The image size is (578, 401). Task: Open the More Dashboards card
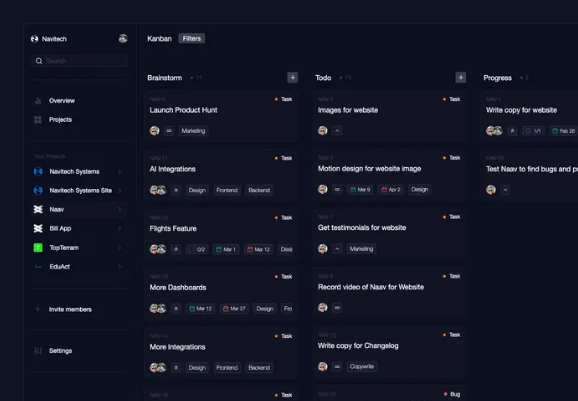pyautogui.click(x=221, y=294)
